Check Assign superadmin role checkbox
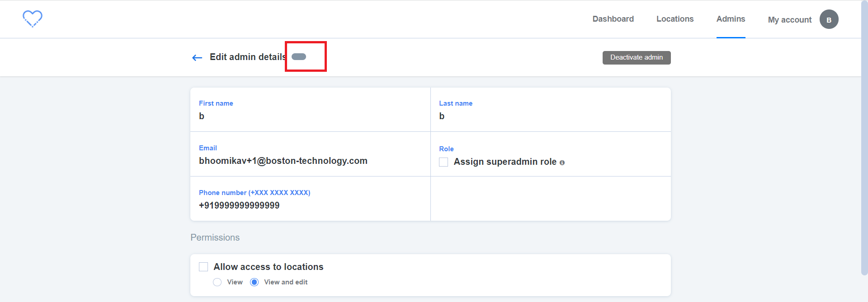868x302 pixels. coord(443,162)
